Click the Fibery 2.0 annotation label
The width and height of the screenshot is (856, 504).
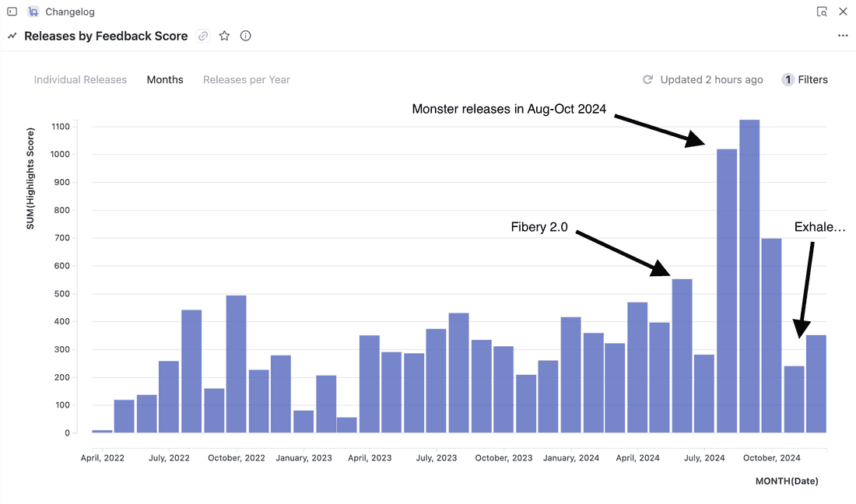[539, 226]
